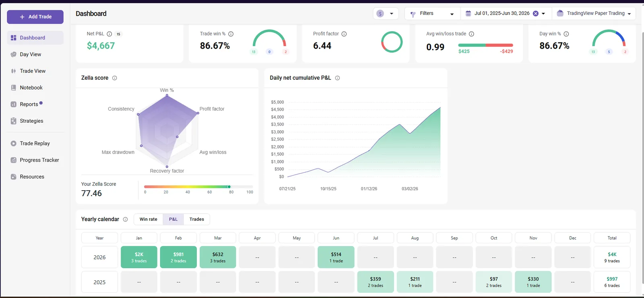Open TradingView Paper Trading account dropdown
The width and height of the screenshot is (644, 298).
(594, 13)
